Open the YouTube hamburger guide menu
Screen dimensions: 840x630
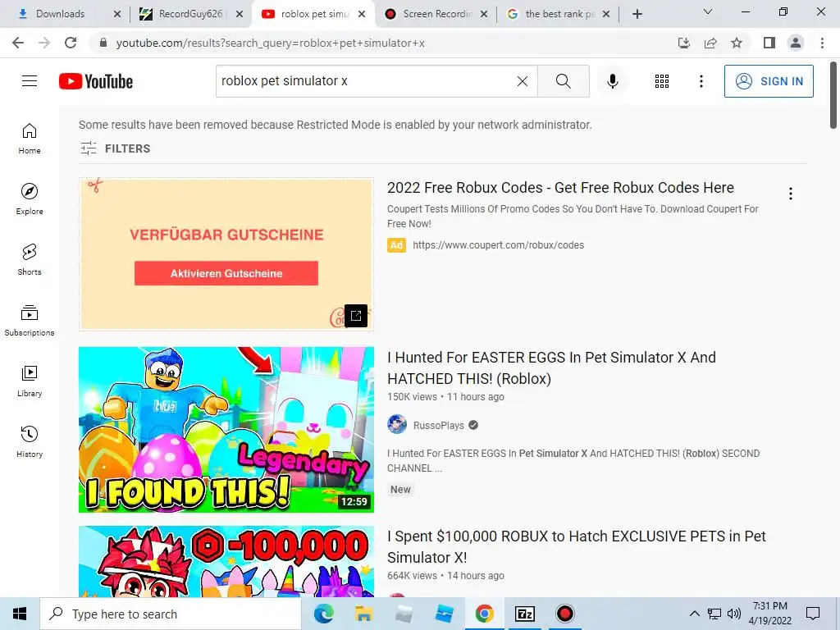pos(30,81)
